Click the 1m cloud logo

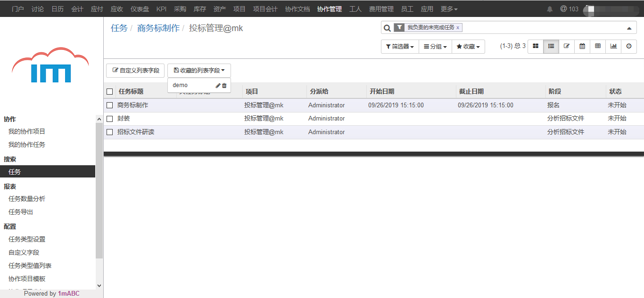click(50, 65)
